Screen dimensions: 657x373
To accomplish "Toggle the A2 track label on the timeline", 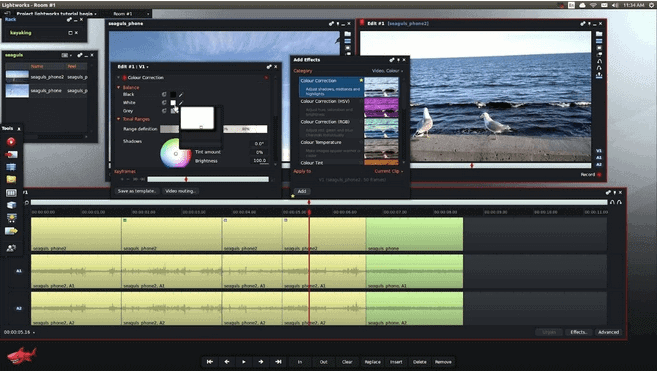I will (19, 308).
